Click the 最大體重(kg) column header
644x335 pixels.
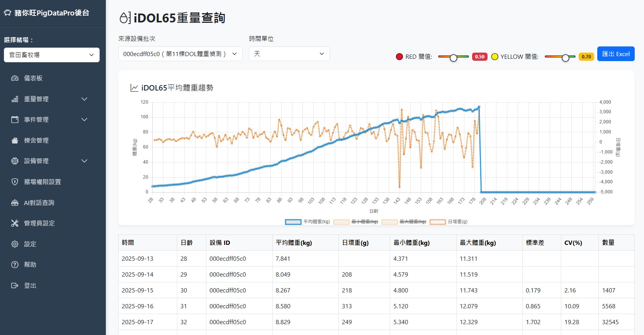click(489, 243)
